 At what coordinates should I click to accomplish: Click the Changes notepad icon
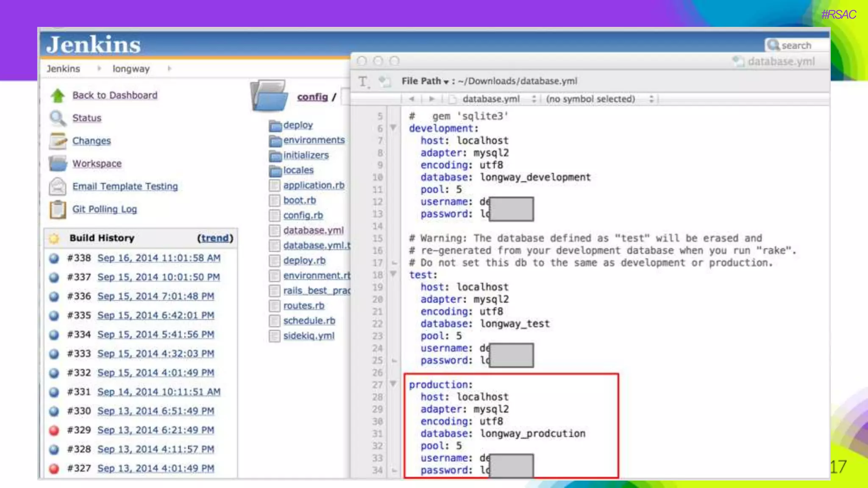tap(58, 141)
